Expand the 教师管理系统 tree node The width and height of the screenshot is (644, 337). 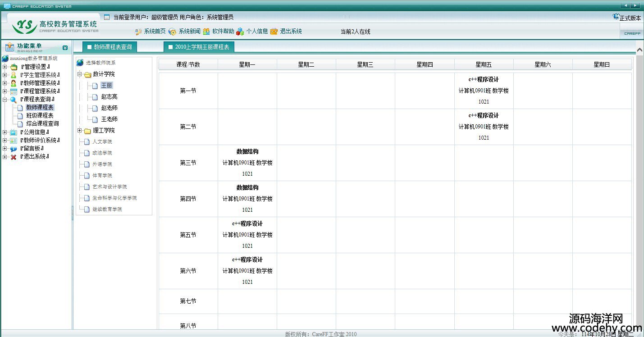pyautogui.click(x=5, y=83)
